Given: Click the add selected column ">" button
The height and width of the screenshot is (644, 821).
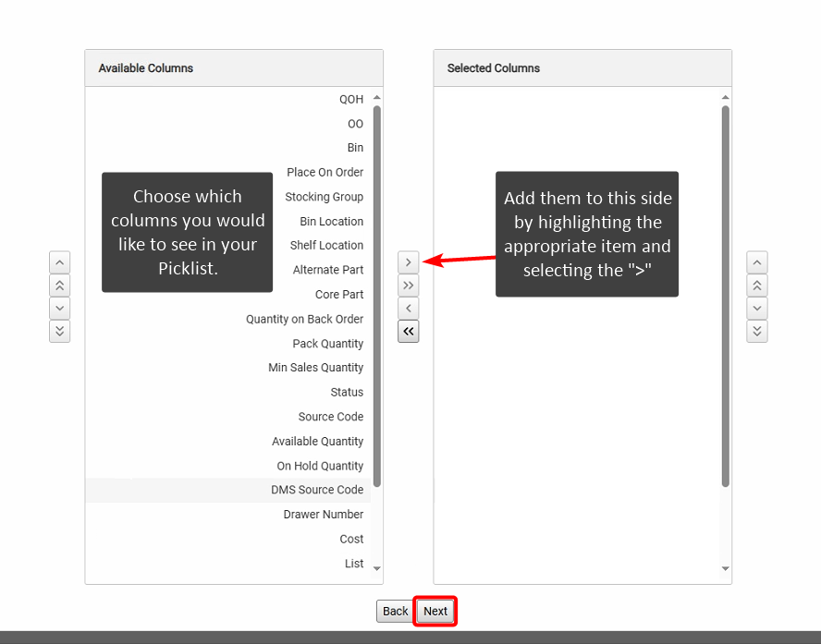Looking at the screenshot, I should 408,262.
